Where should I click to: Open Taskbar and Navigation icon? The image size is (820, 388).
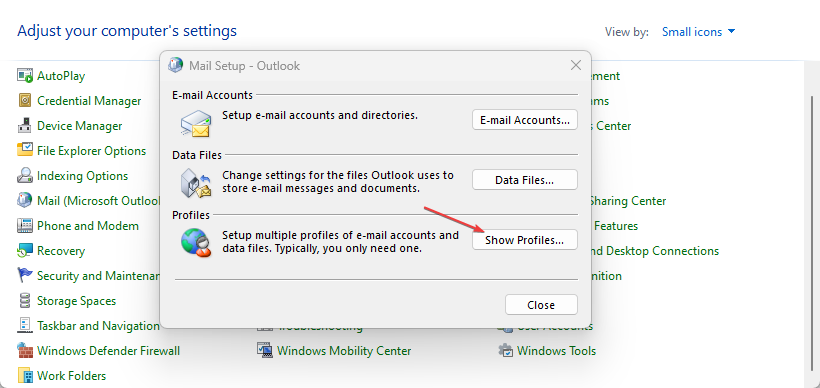25,325
